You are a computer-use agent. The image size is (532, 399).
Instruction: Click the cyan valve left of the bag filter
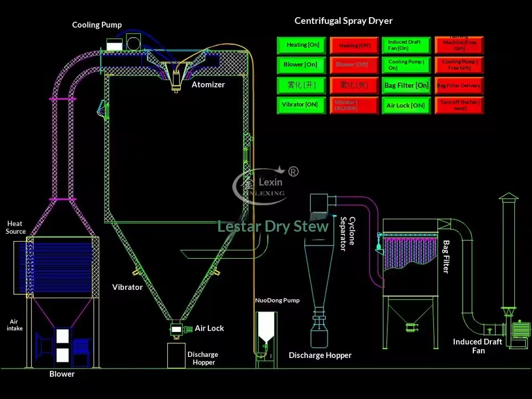click(x=379, y=243)
